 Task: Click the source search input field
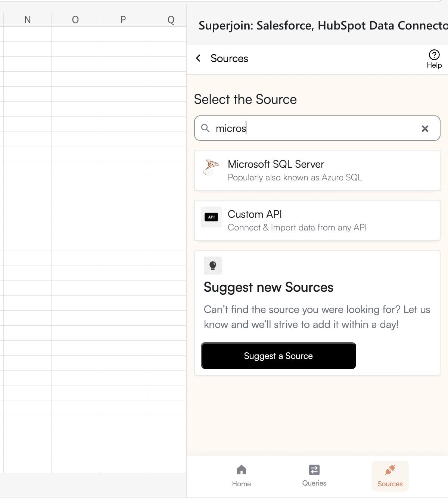[317, 128]
